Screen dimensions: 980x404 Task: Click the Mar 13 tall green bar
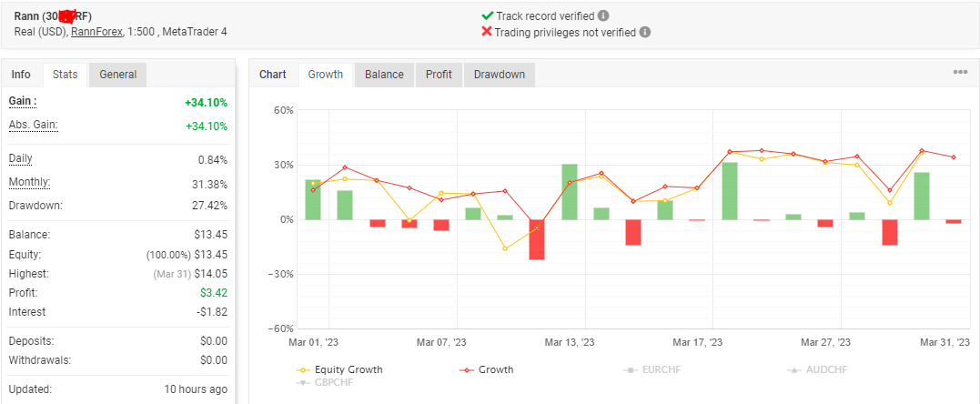(570, 192)
